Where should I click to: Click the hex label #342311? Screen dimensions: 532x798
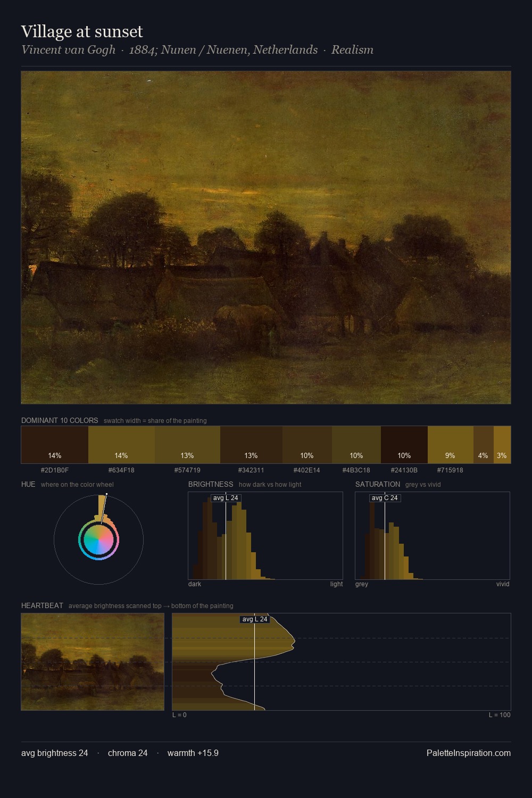(251, 470)
